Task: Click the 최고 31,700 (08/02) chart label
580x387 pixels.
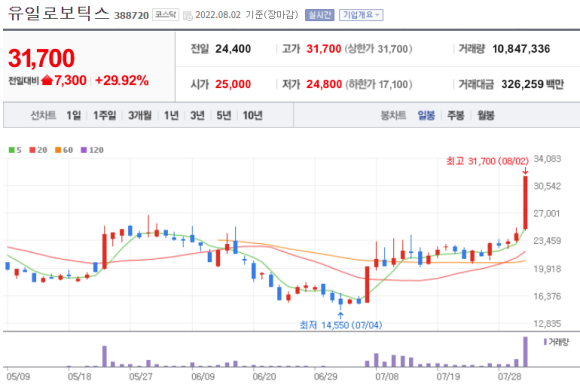Action: [x=487, y=161]
